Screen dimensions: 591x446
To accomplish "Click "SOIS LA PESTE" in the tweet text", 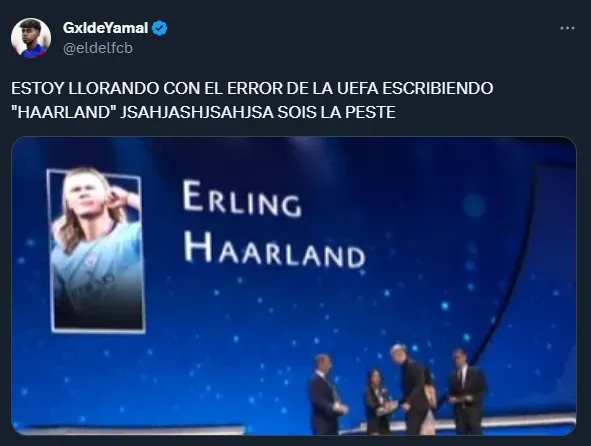I will [x=337, y=112].
